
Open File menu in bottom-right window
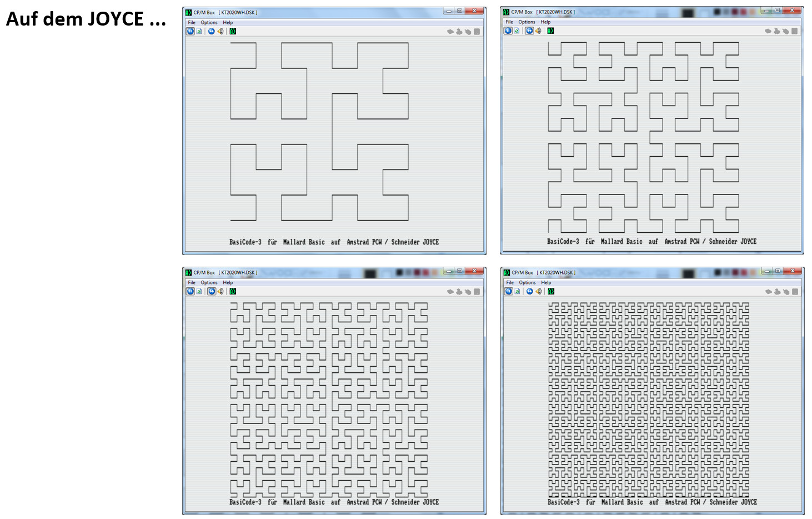(510, 283)
